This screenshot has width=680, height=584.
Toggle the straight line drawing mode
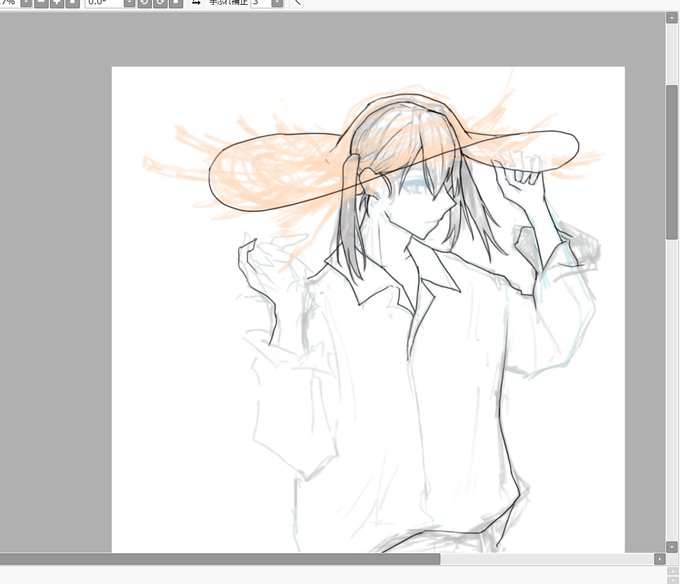pyautogui.click(x=296, y=3)
